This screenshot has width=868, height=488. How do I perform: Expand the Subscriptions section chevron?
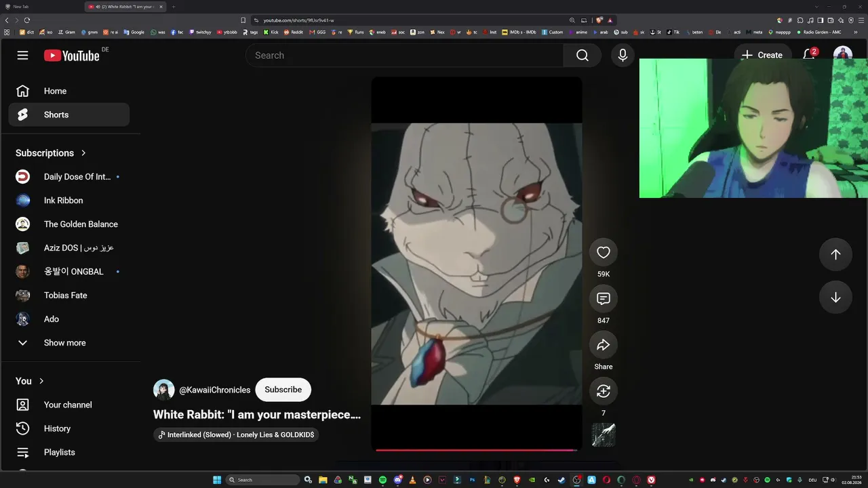click(83, 153)
